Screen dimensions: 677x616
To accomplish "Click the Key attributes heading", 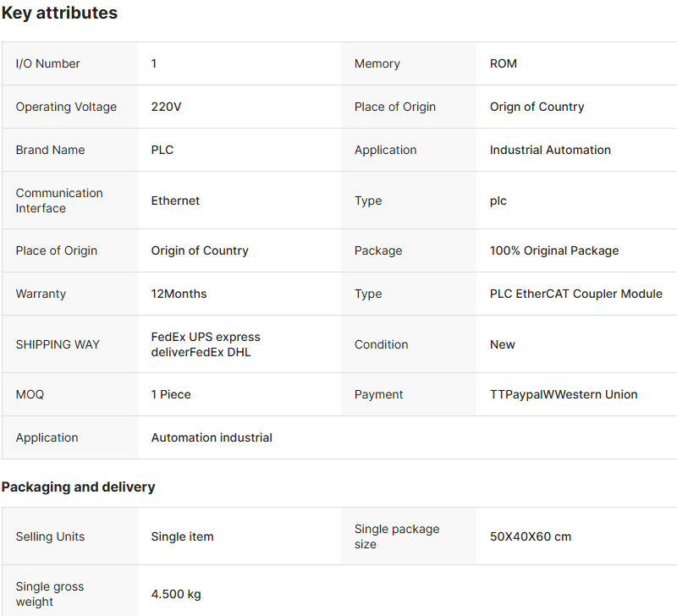I will click(59, 14).
